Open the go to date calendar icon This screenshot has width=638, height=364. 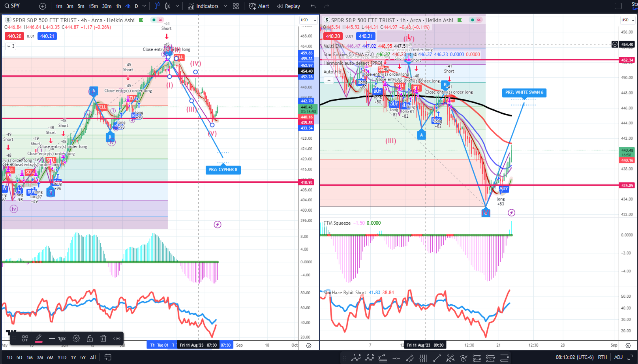pyautogui.click(x=108, y=357)
